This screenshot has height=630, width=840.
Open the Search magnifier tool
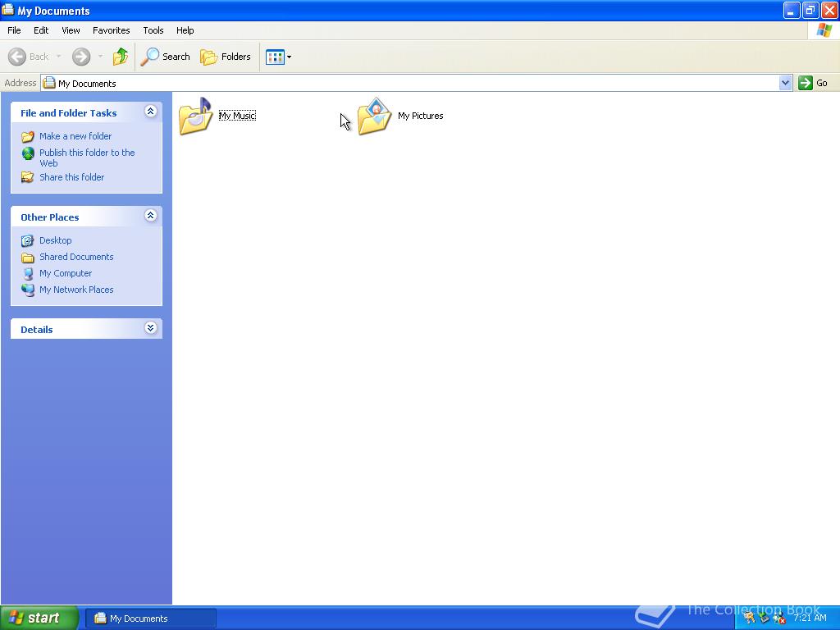click(165, 57)
